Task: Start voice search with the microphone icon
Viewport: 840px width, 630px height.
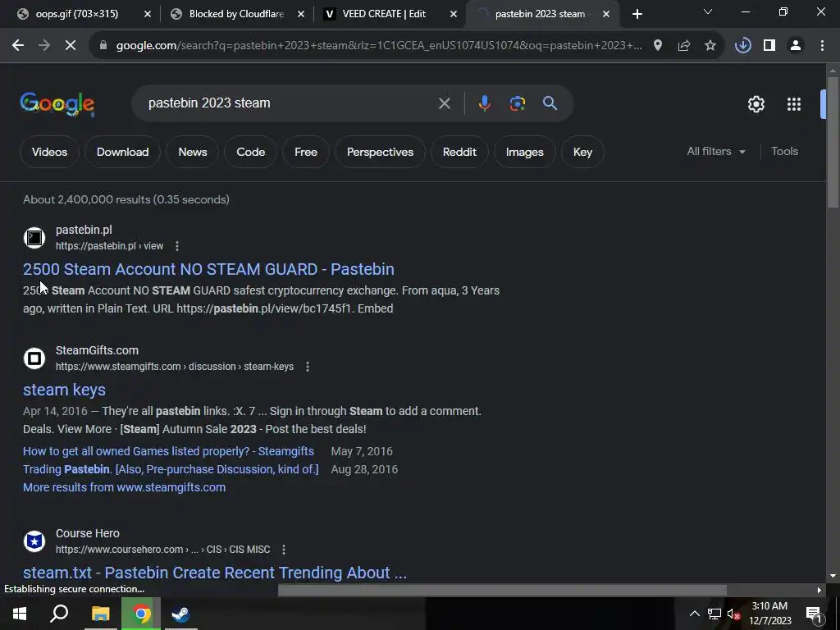Action: pos(484,103)
